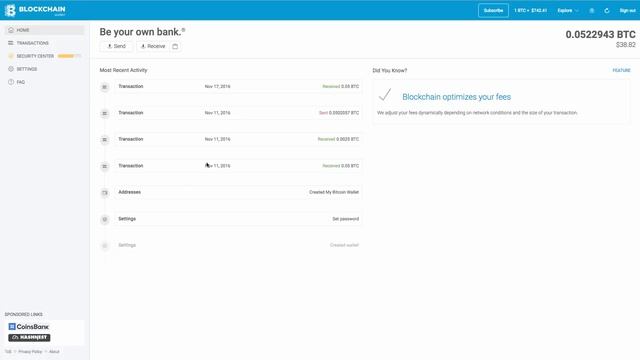The image size is (640, 360).
Task: Open the Received 0.0023 BTC transaction
Action: click(x=238, y=139)
